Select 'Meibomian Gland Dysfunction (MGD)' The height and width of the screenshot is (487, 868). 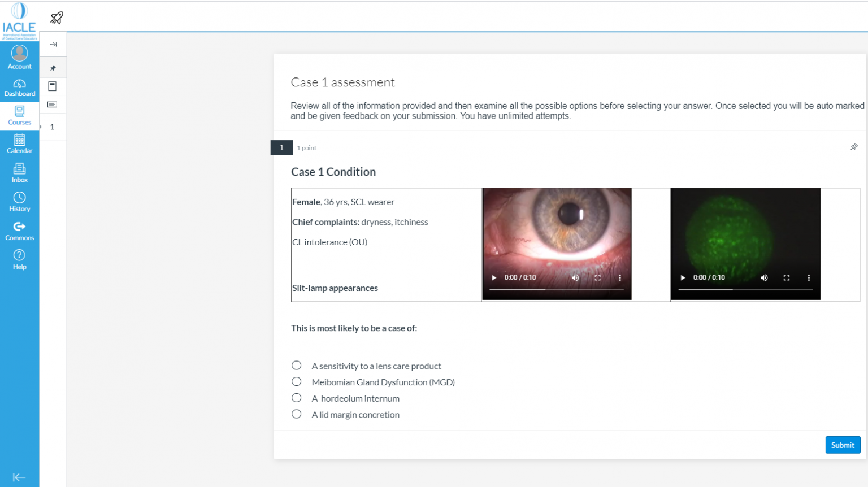(296, 381)
